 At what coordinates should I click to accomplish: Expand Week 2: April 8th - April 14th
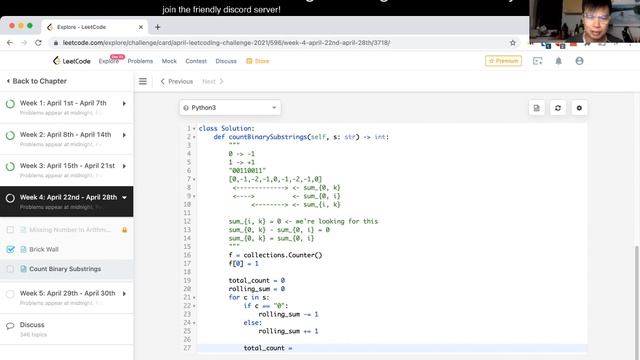point(124,135)
